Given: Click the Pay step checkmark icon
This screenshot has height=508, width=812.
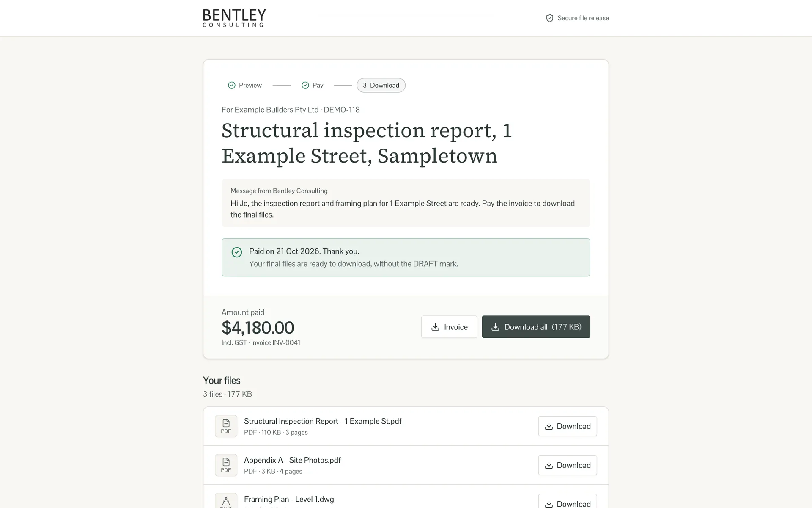Looking at the screenshot, I should pyautogui.click(x=305, y=85).
